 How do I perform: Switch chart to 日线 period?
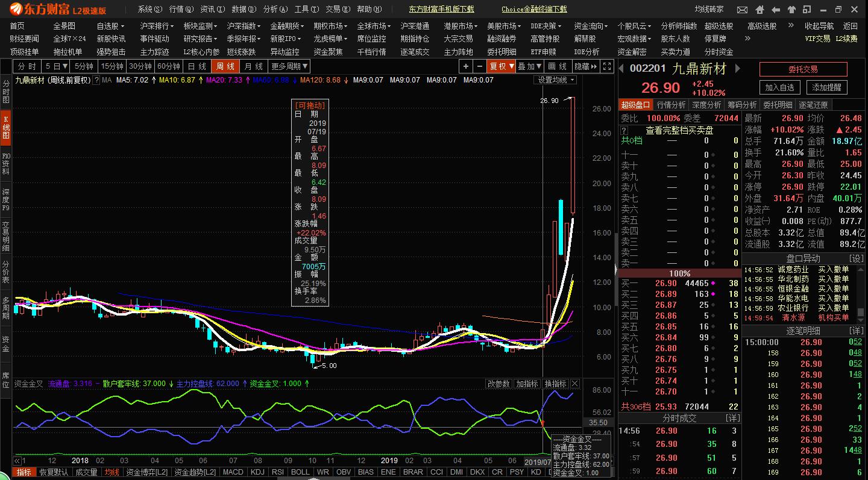click(198, 66)
